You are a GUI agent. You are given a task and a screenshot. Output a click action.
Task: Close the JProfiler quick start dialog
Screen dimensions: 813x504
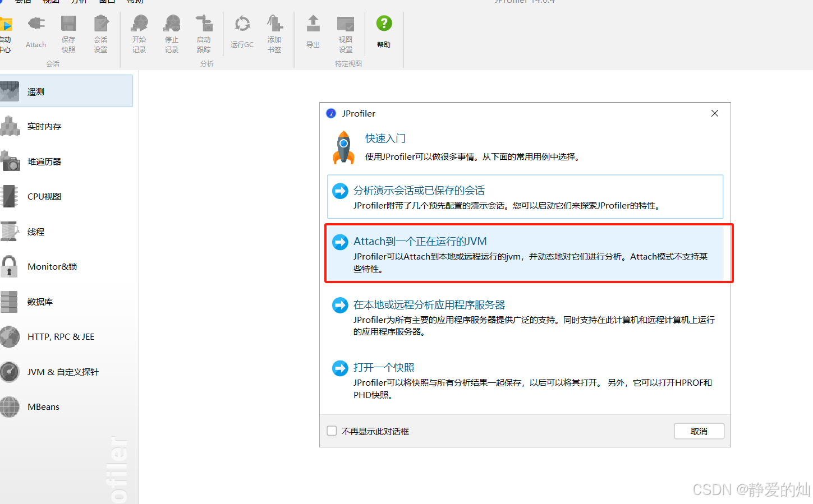(x=715, y=113)
